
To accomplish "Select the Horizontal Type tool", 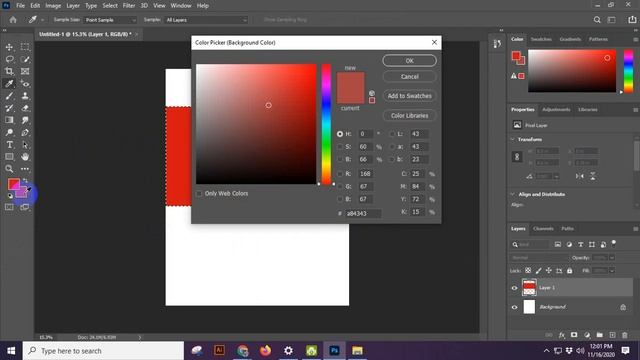I will click(9, 144).
